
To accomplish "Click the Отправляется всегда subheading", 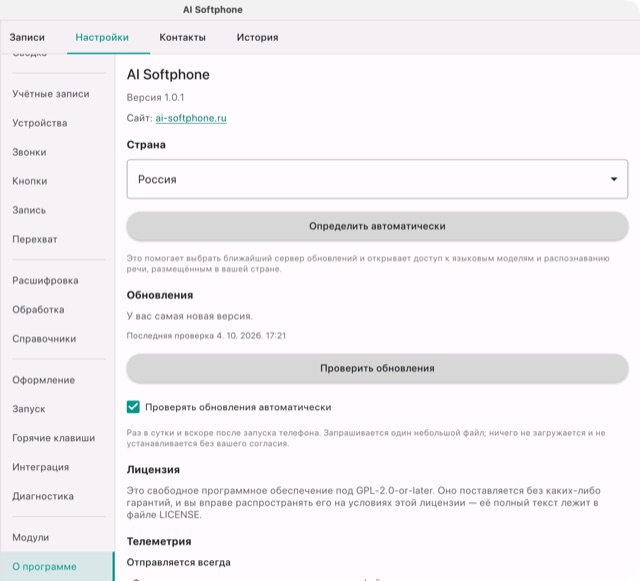I will click(x=178, y=562).
